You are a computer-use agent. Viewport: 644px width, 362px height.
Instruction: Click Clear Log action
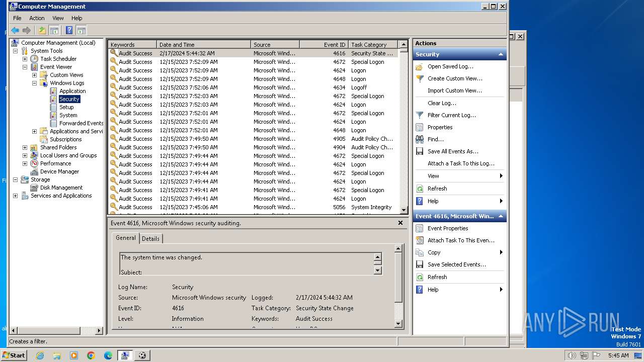click(442, 103)
